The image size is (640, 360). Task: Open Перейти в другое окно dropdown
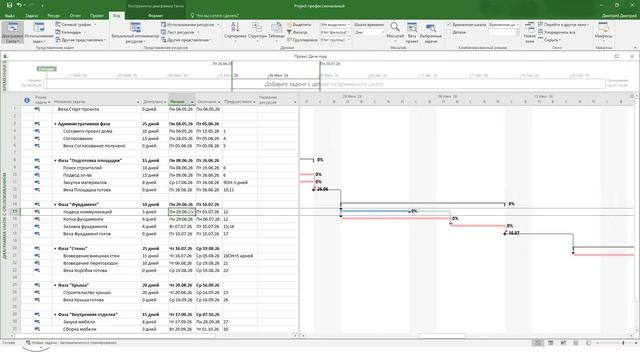pyautogui.click(x=564, y=25)
